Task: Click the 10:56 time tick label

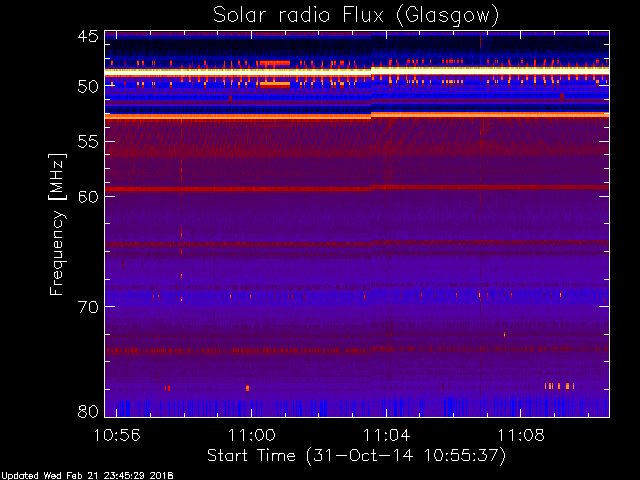Action: pos(117,435)
